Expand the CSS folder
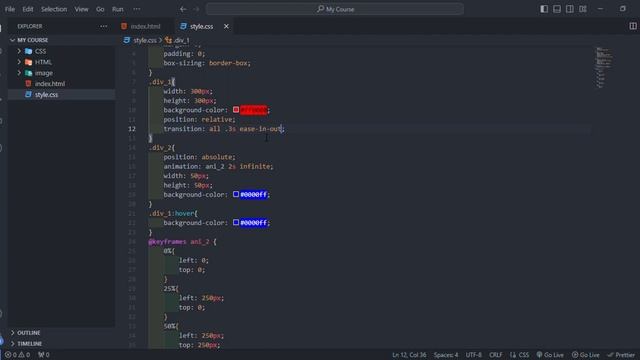 tap(19, 51)
